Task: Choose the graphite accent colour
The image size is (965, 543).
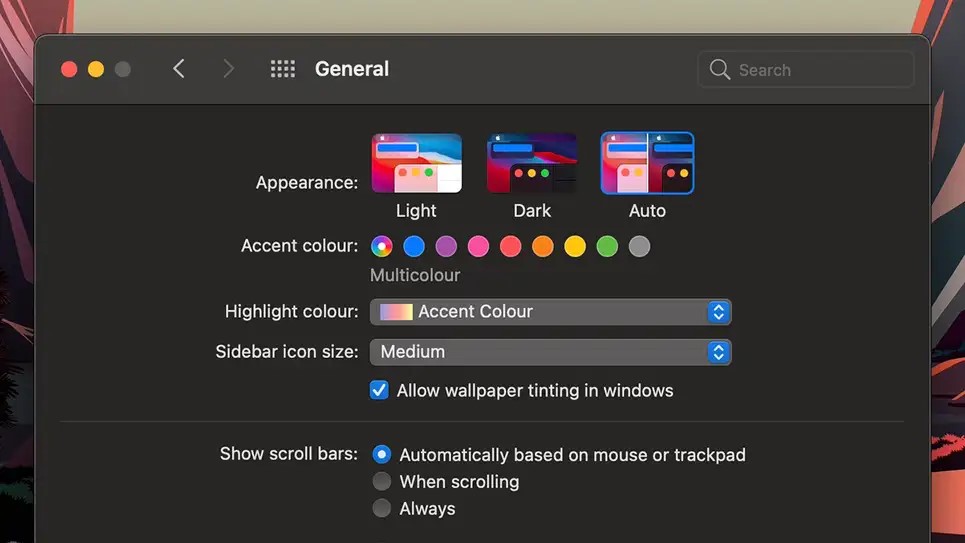Action: [639, 246]
